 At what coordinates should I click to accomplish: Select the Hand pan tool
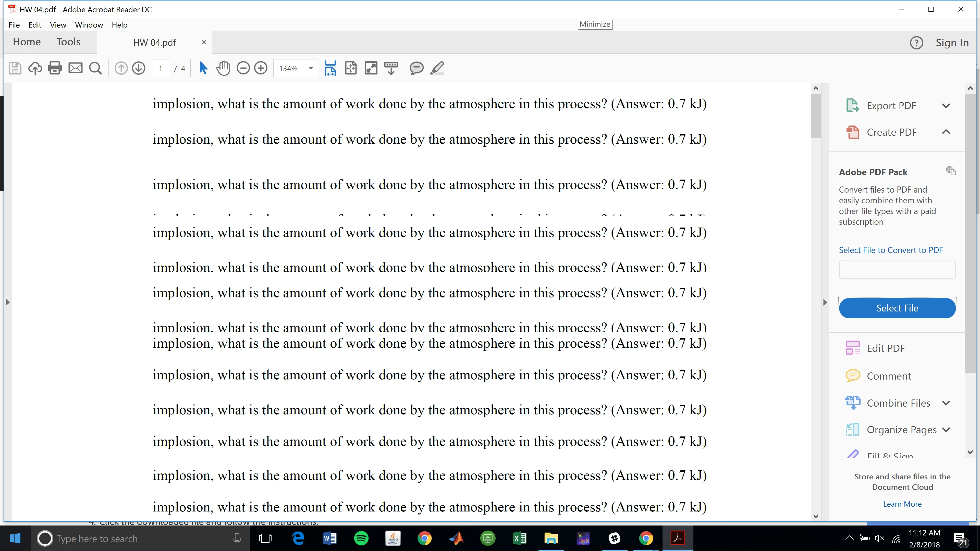(x=223, y=68)
